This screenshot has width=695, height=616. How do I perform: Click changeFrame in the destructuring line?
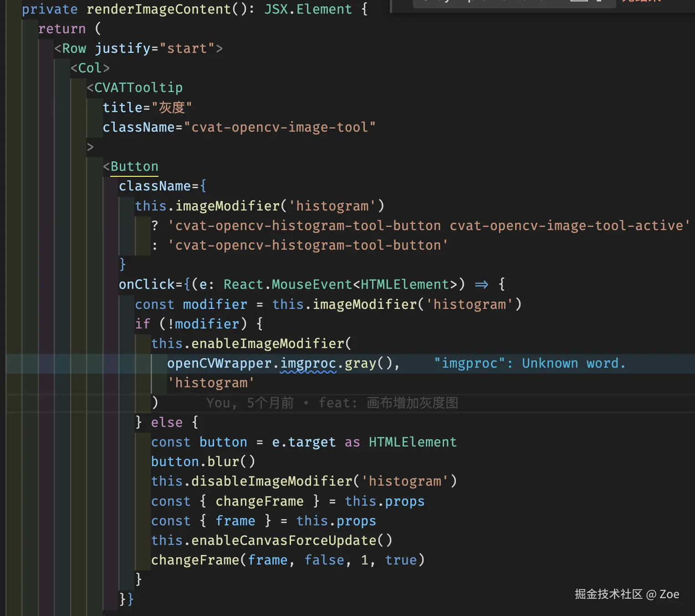[260, 501]
